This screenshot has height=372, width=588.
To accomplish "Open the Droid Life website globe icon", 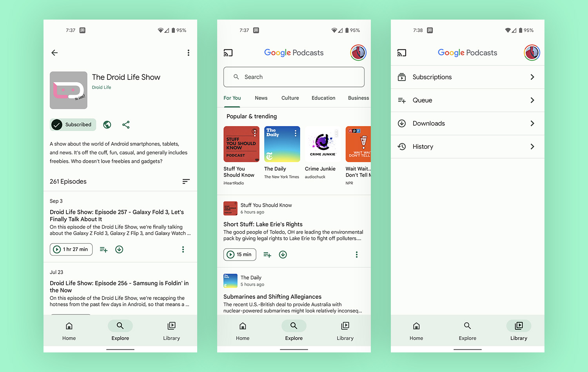I will [x=107, y=125].
